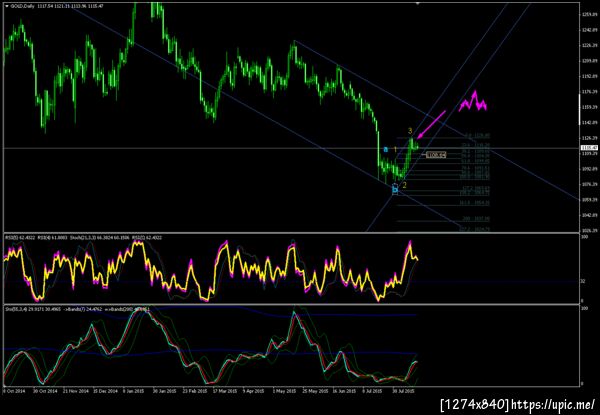600x415 pixels.
Task: Select the blue wave label 'a'
Action: pos(386,150)
